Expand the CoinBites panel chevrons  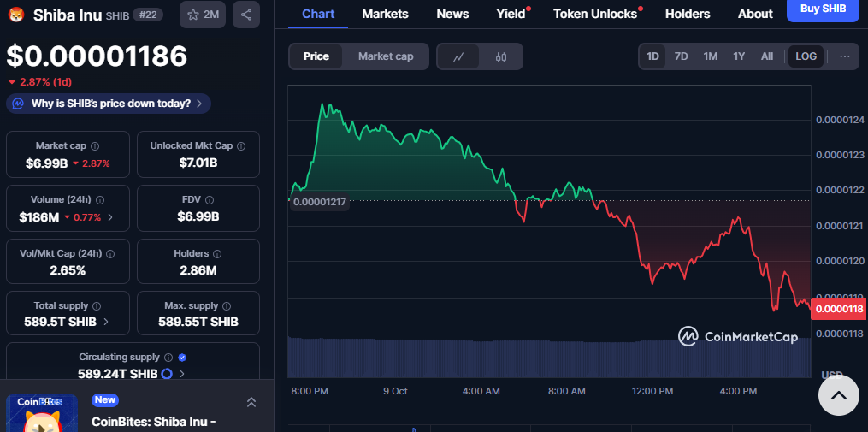point(251,402)
